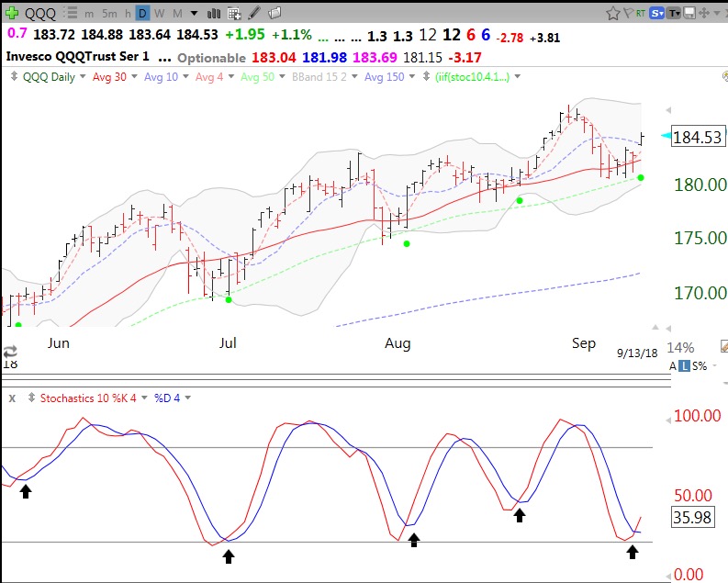
Task: Click the save floppy disk icon
Action: click(689, 13)
